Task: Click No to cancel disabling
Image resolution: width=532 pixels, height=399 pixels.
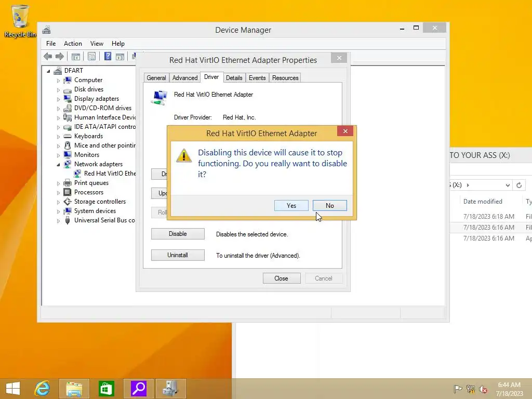Action: pyautogui.click(x=330, y=206)
